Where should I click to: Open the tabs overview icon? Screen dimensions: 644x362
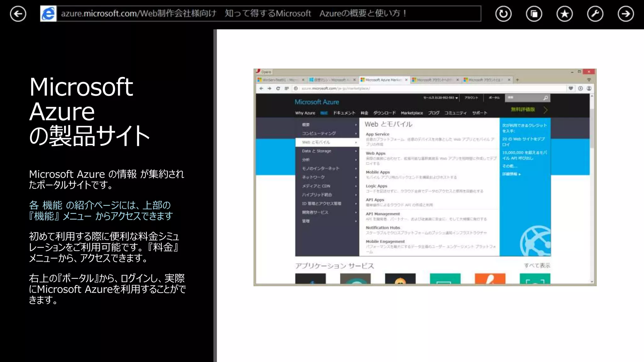pos(534,14)
